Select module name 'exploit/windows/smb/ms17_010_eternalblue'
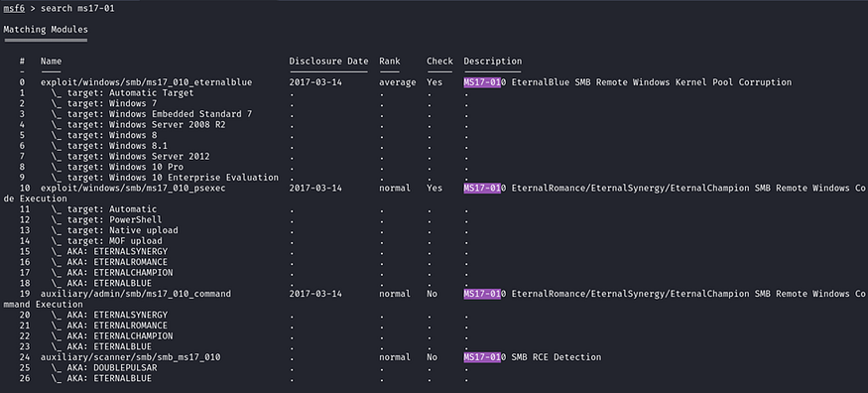868x393 pixels. tap(146, 82)
